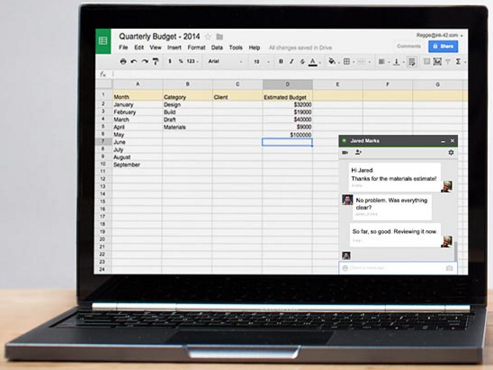Open the Arial font dropdown

coord(225,61)
